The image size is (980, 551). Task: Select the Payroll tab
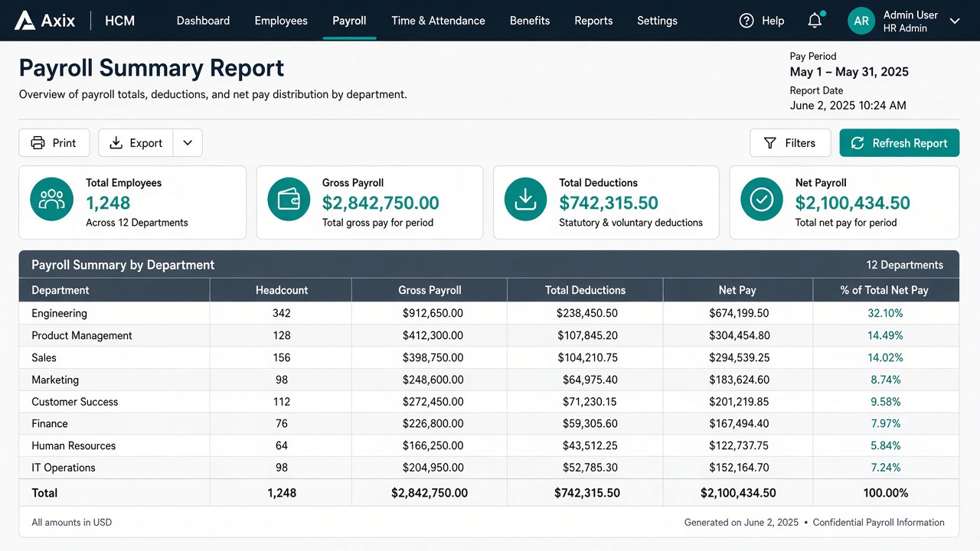click(349, 21)
